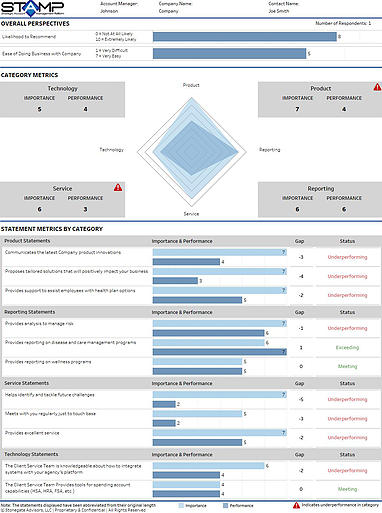Click 'Provides analysis to manage risk' statement
This screenshot has height=513, width=382.
click(x=39, y=324)
